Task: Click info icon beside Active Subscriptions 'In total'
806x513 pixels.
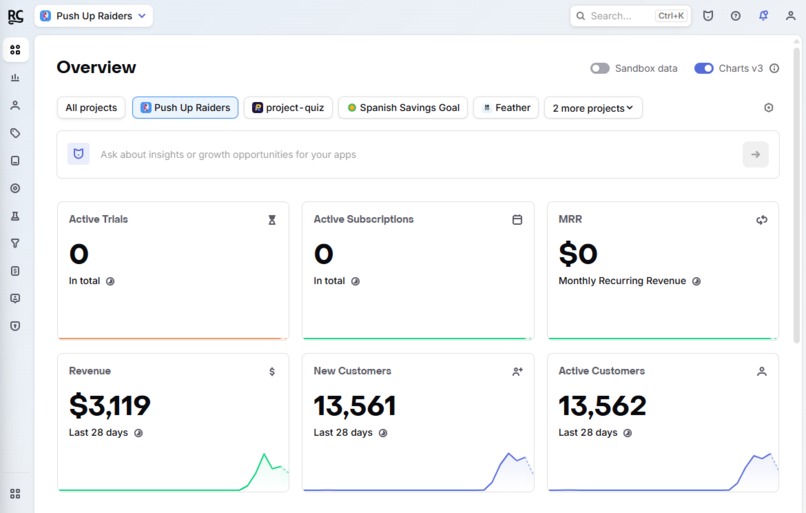Action: 355,281
